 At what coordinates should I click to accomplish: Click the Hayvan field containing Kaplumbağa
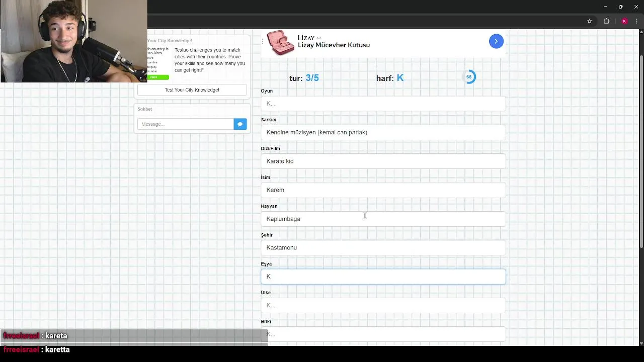[383, 219]
